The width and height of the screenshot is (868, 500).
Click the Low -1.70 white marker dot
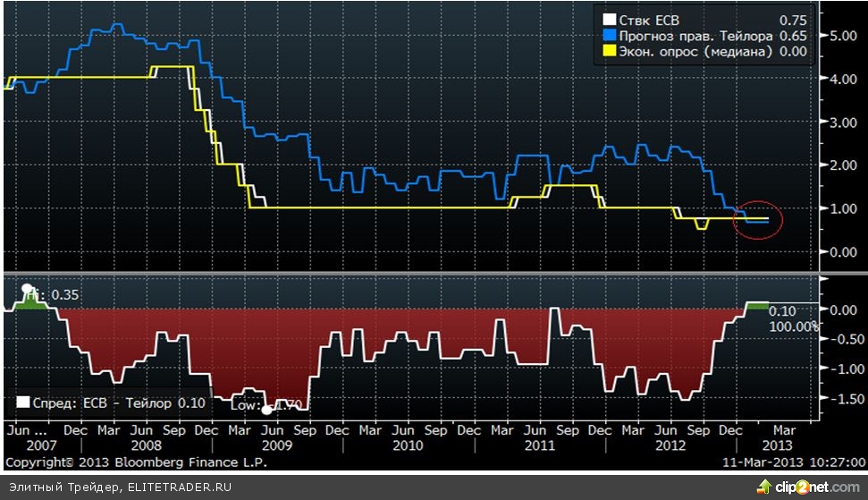266,410
